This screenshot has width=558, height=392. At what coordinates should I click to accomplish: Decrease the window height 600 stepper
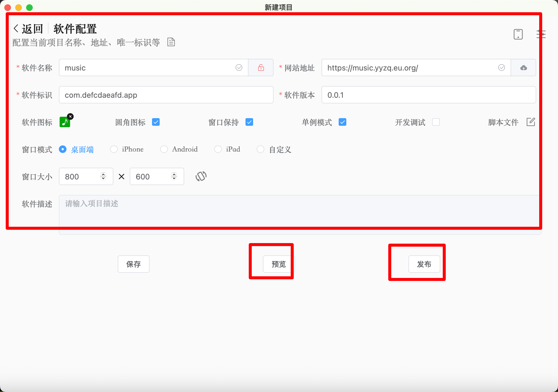[x=174, y=179]
